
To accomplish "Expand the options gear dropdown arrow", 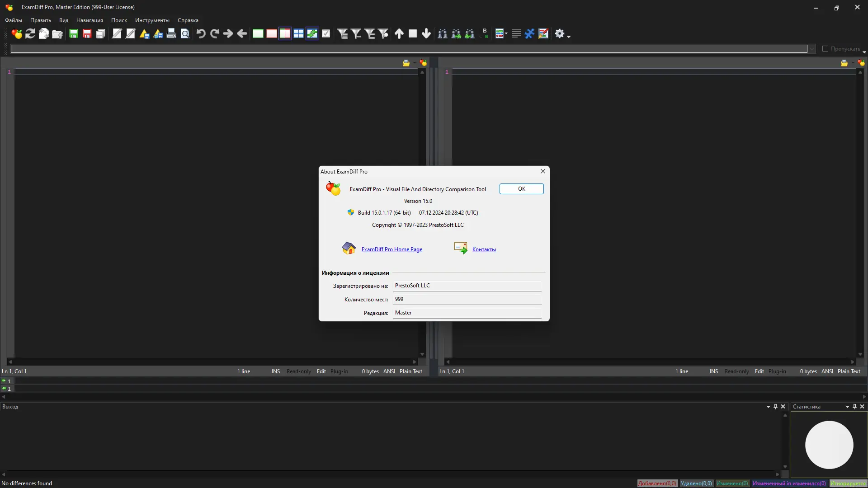I will pyautogui.click(x=569, y=36).
